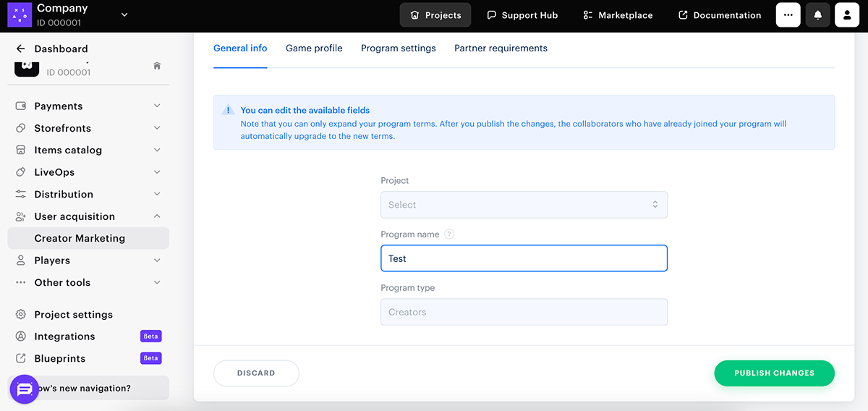Viewport: 868px width, 411px height.
Task: Click the company logo icon
Action: [x=20, y=14]
